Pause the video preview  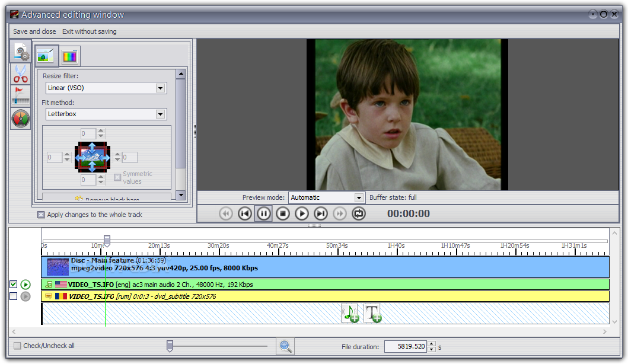(263, 213)
